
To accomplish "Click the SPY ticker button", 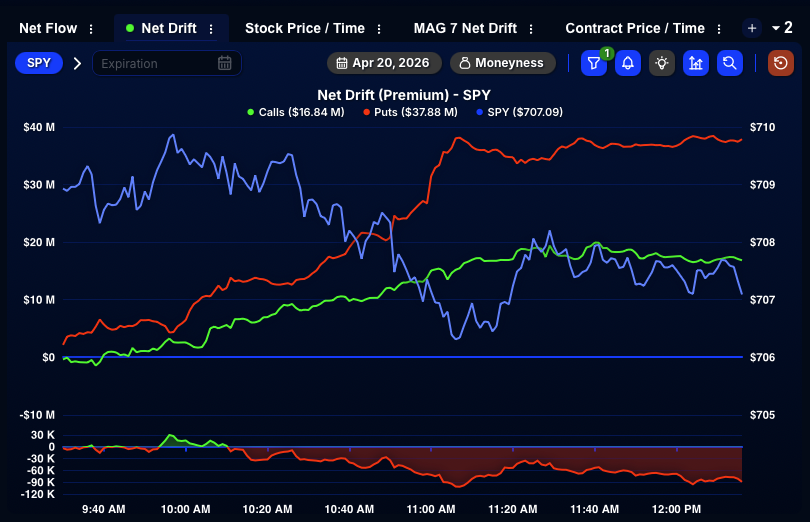I will [39, 63].
